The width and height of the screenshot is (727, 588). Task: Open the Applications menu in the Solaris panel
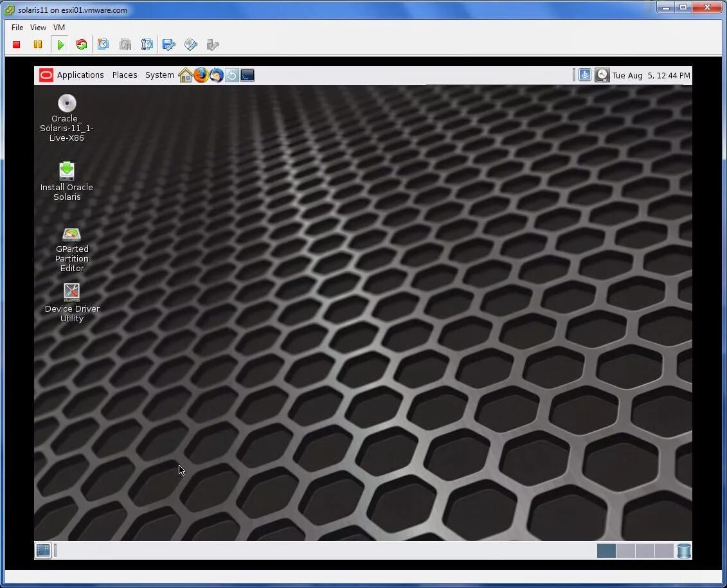[x=80, y=75]
